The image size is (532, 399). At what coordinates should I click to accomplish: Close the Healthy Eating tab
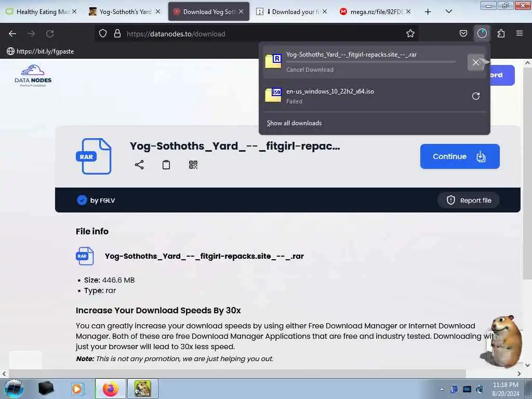pos(74,11)
